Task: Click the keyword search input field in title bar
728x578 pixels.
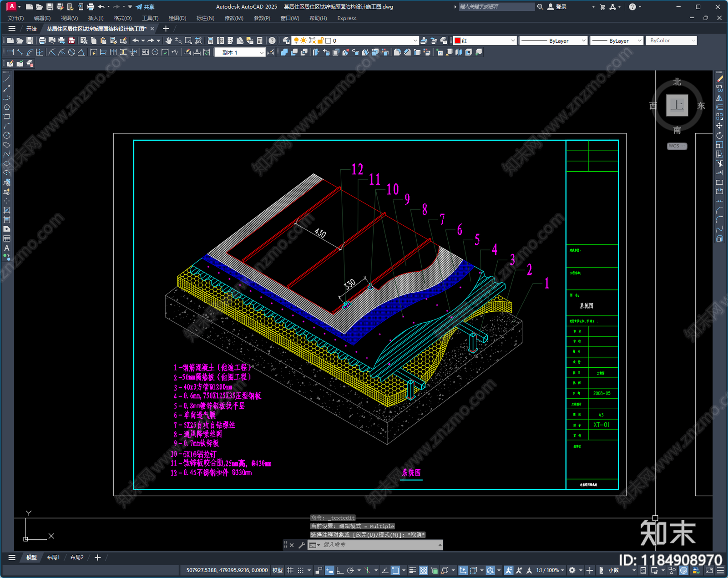Action: 496,7
